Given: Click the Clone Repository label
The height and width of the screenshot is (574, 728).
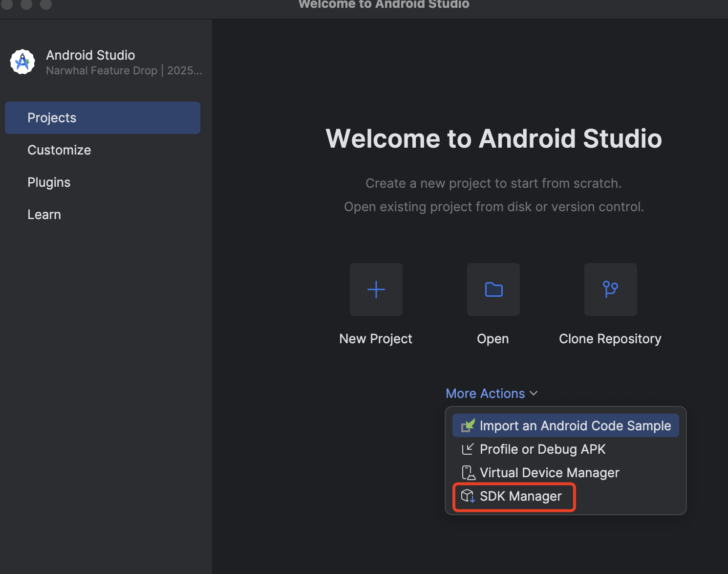Looking at the screenshot, I should [610, 339].
